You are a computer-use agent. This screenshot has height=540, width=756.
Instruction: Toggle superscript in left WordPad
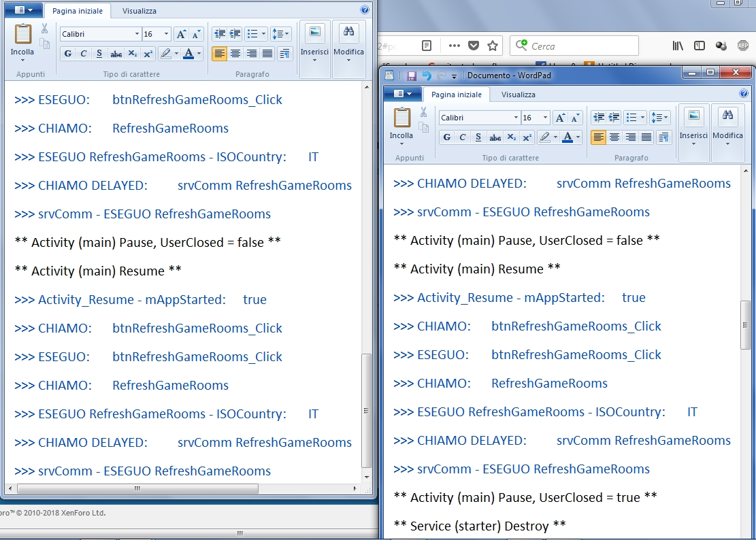[148, 54]
